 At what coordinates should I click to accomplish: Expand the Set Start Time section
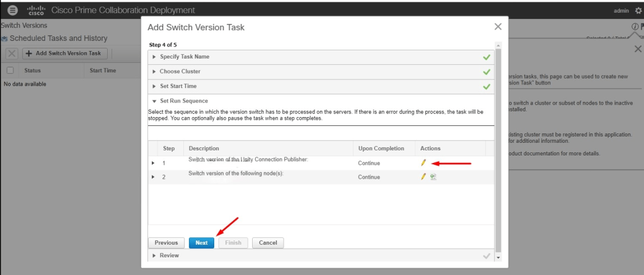click(154, 86)
